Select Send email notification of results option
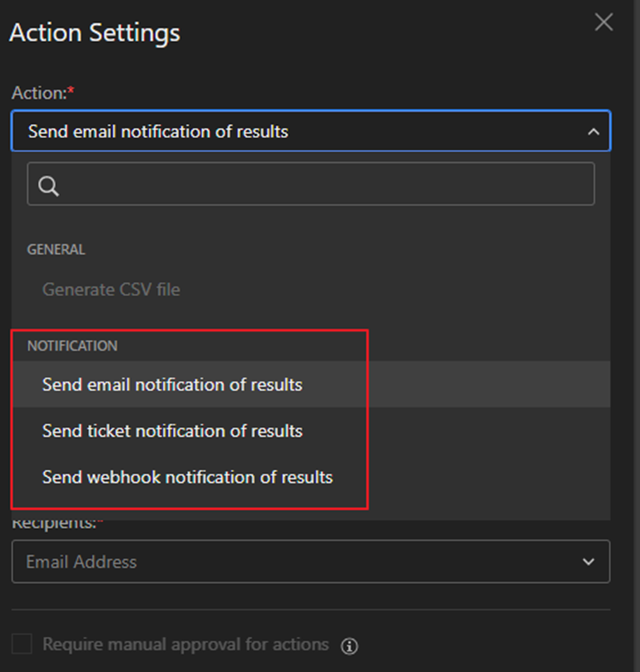The height and width of the screenshot is (672, 640). point(172,384)
